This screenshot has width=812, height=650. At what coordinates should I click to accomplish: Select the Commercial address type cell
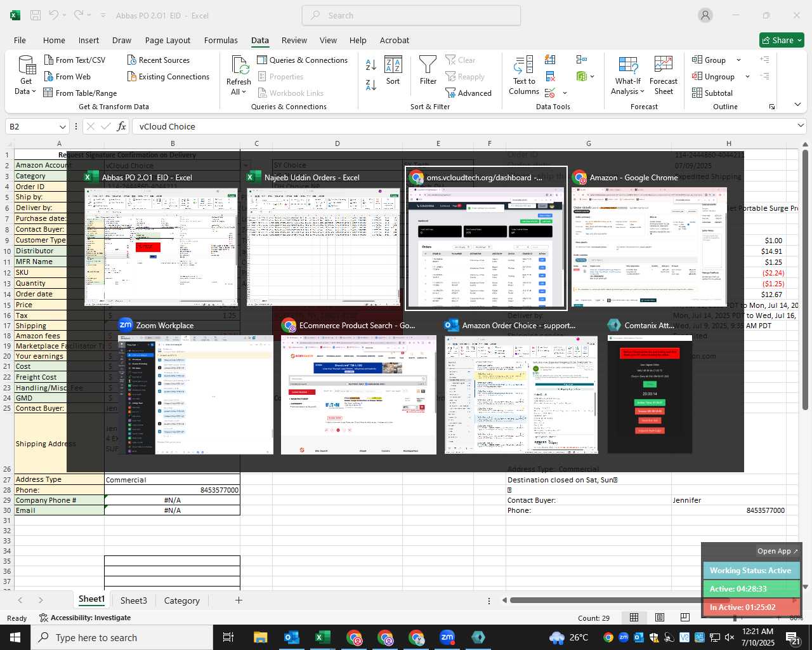coord(172,480)
